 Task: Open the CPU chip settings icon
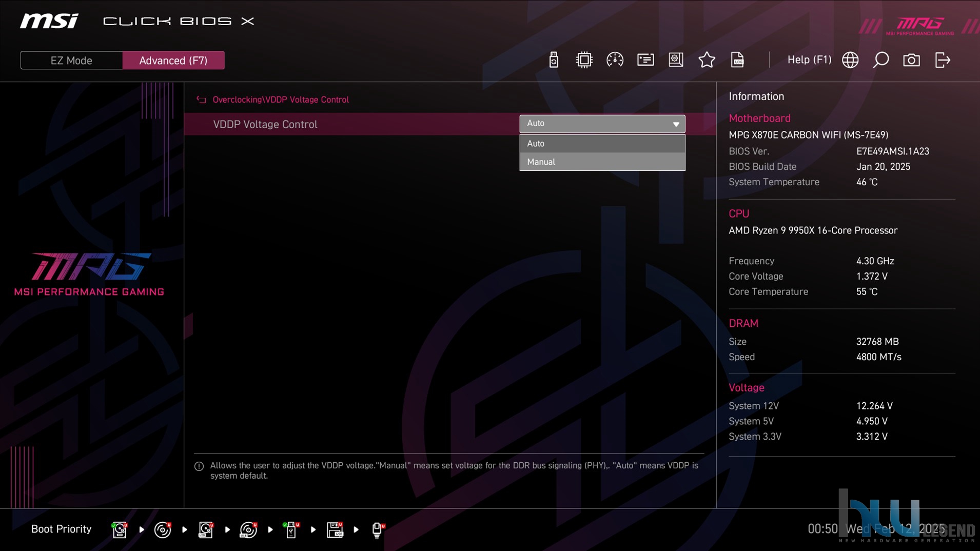click(584, 60)
